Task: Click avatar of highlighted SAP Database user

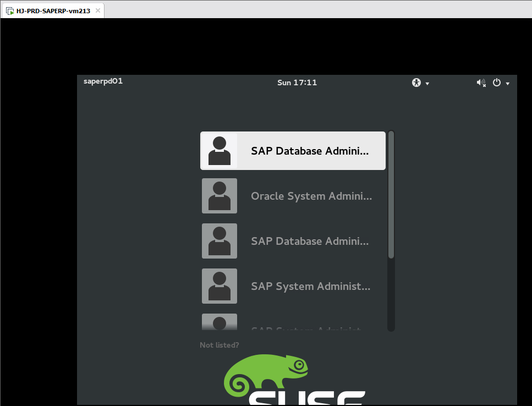Action: (220, 151)
